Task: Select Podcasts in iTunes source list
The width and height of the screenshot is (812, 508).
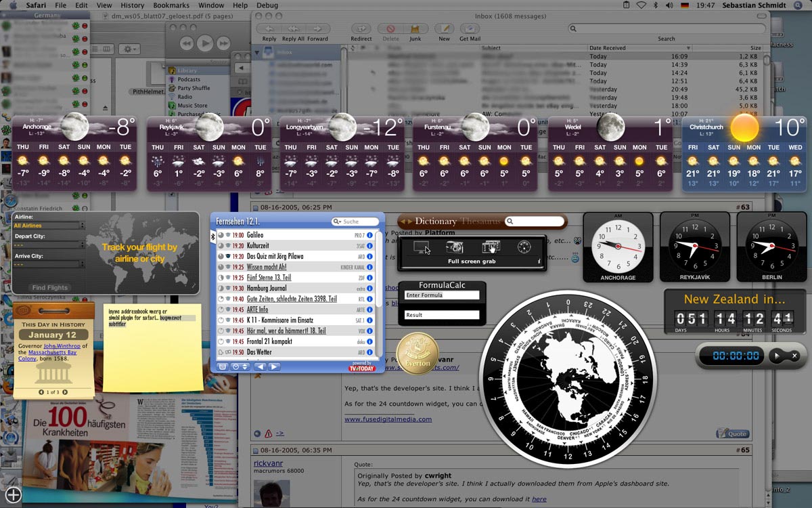Action: (189, 79)
